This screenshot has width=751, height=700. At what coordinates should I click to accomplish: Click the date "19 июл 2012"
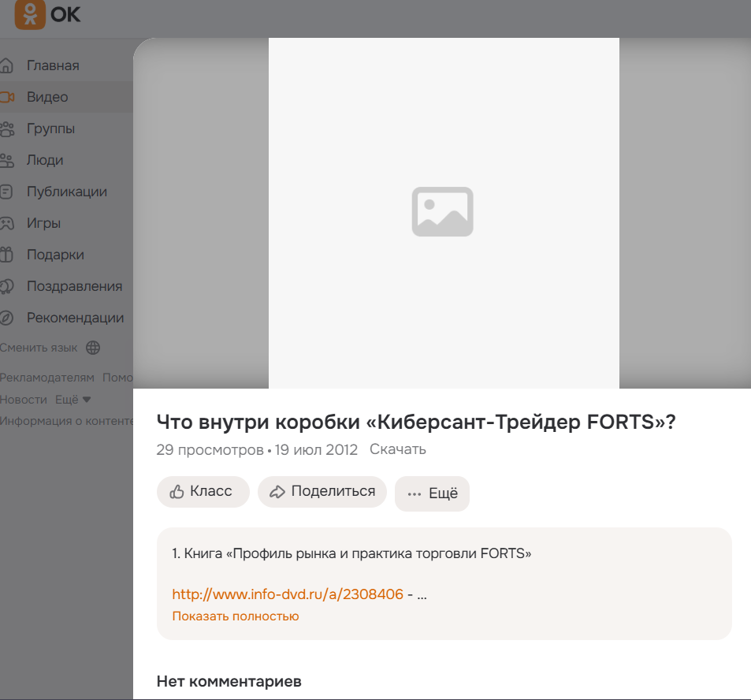click(316, 450)
